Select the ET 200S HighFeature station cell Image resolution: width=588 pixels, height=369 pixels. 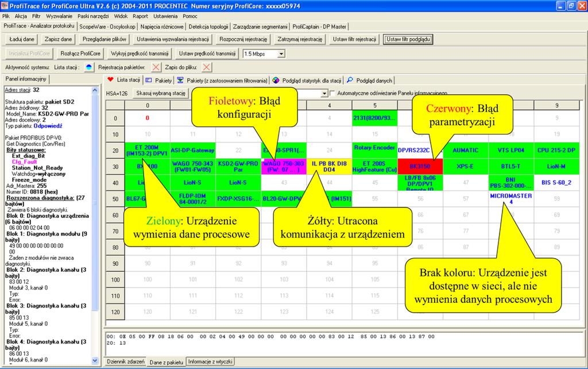click(374, 166)
